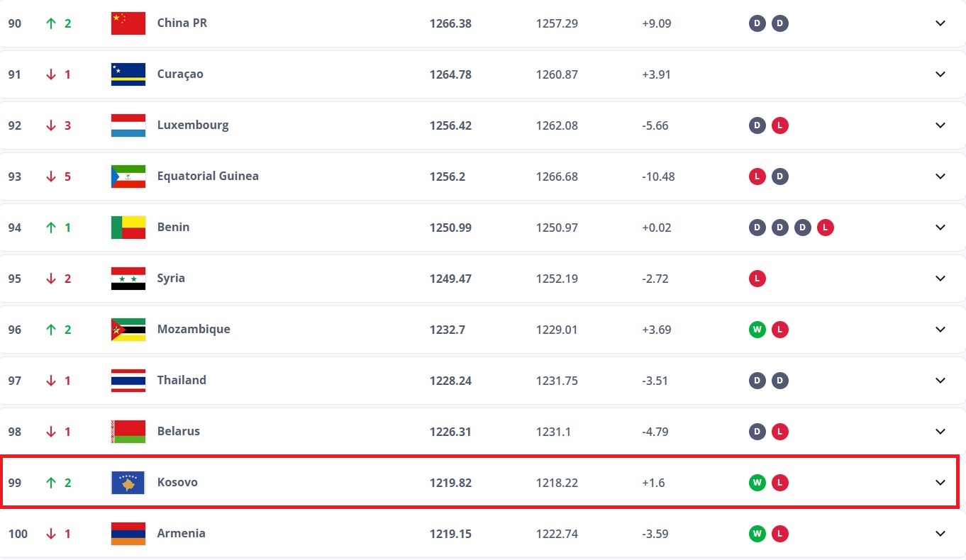Click the Luxembourg flag icon
The width and height of the screenshot is (966, 560).
coord(128,125)
